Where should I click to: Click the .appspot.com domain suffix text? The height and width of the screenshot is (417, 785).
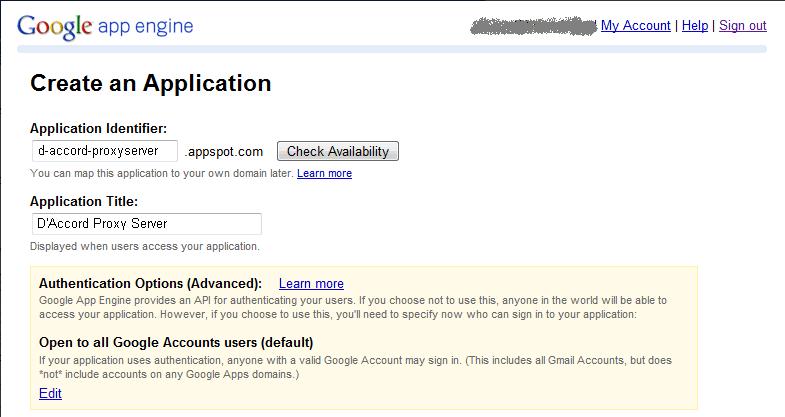pos(224,152)
